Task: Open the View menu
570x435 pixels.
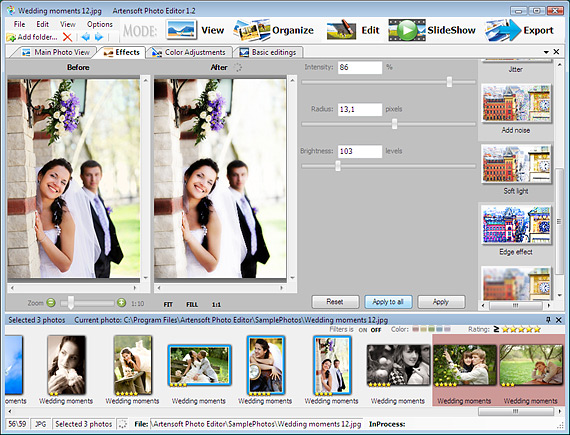Action: pos(68,24)
